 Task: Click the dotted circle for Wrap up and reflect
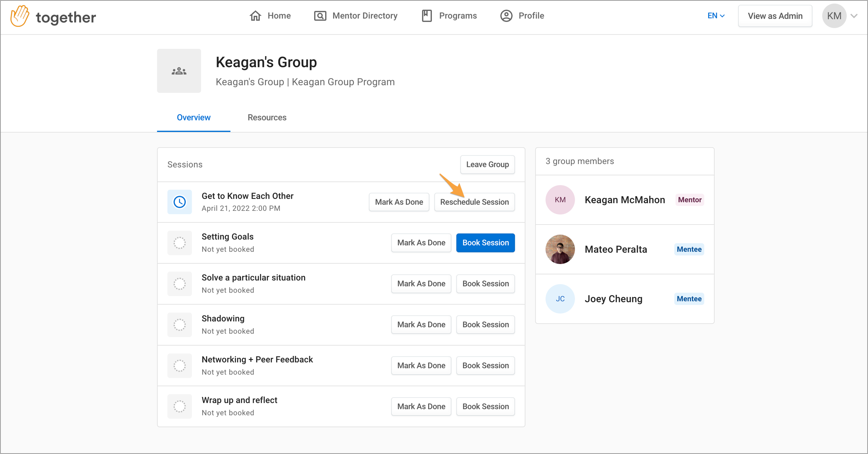coord(180,407)
